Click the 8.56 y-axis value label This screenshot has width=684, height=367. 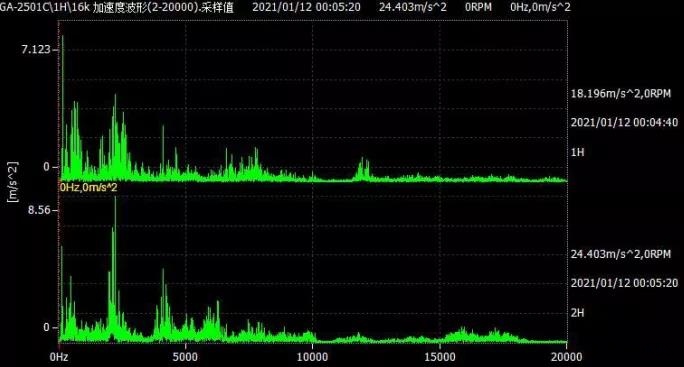[x=39, y=210]
